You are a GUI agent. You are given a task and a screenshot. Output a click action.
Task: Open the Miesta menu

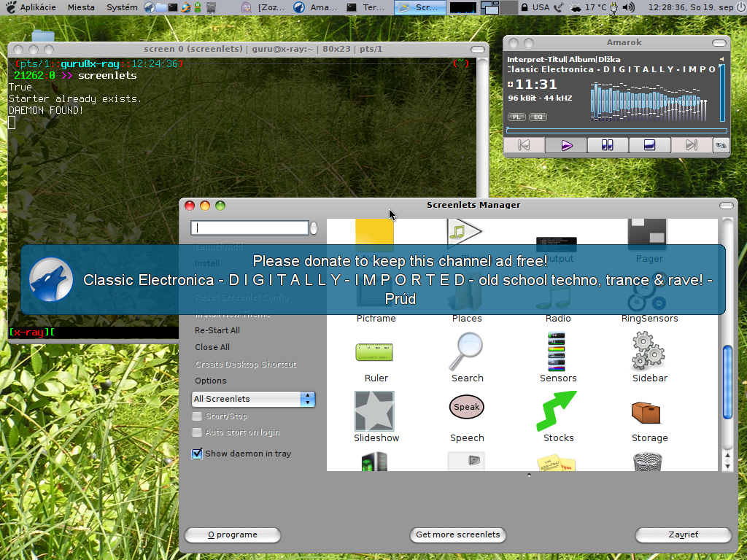tap(81, 7)
